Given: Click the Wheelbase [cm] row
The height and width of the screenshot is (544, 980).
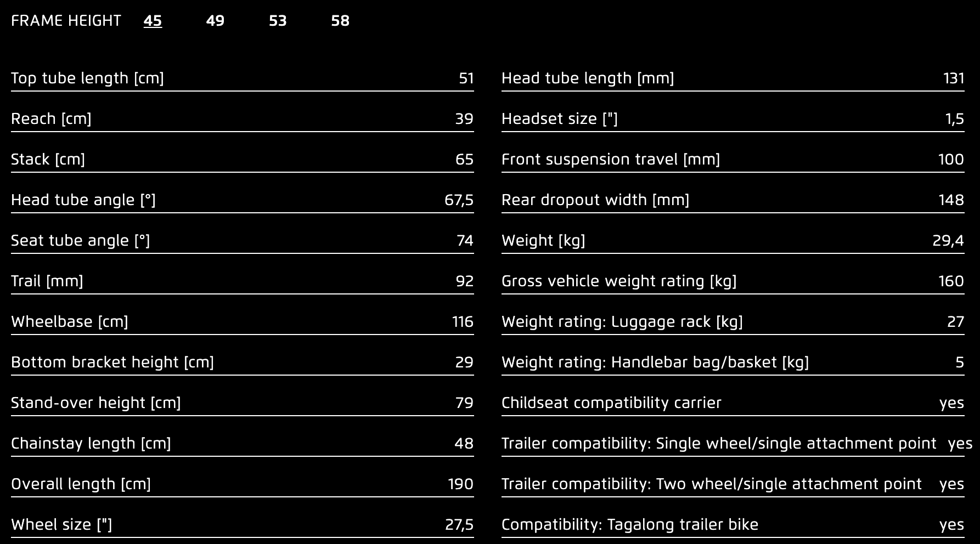Looking at the screenshot, I should 243,322.
